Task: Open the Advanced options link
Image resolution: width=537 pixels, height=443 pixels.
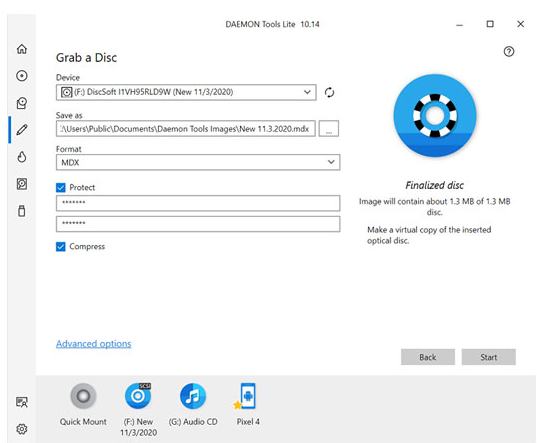Action: click(x=93, y=344)
